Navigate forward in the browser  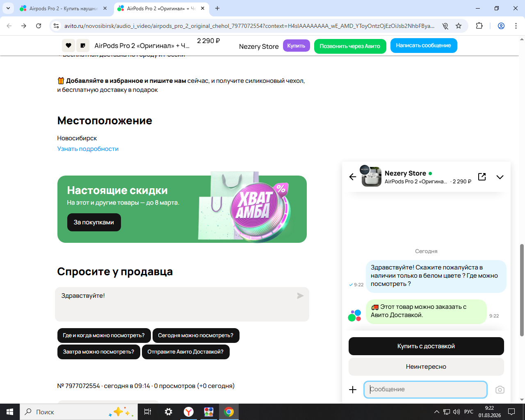coord(24,26)
